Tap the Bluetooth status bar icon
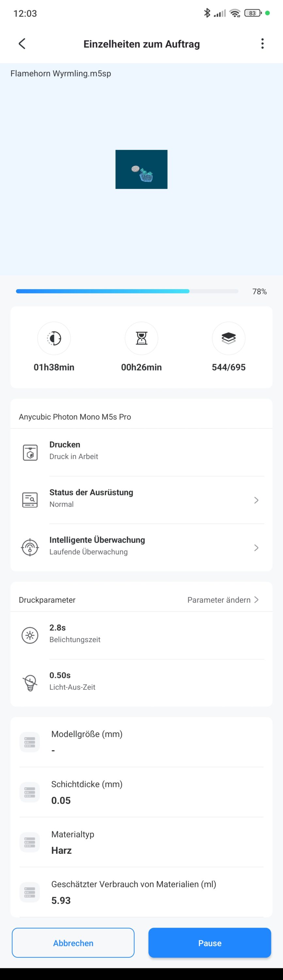 coord(207,13)
